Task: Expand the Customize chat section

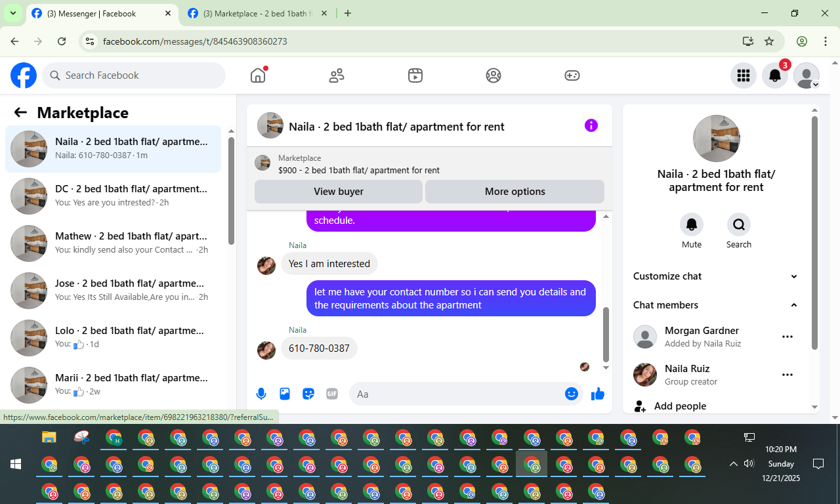Action: coord(716,276)
